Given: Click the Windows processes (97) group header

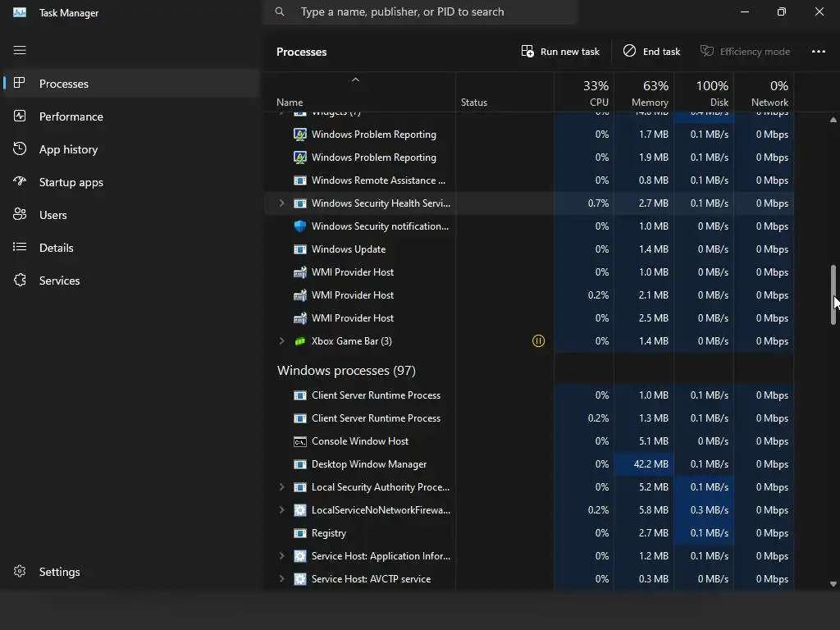Looking at the screenshot, I should [346, 371].
